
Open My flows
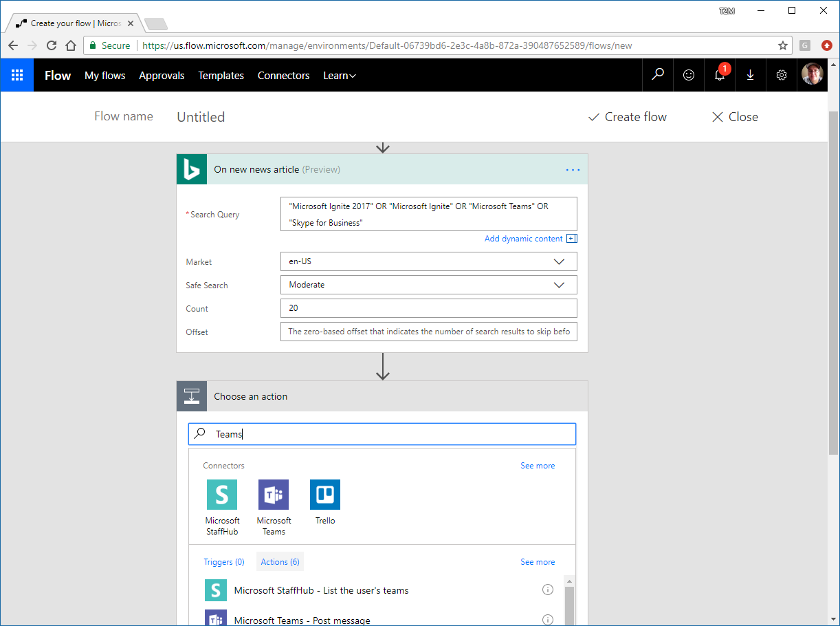104,75
